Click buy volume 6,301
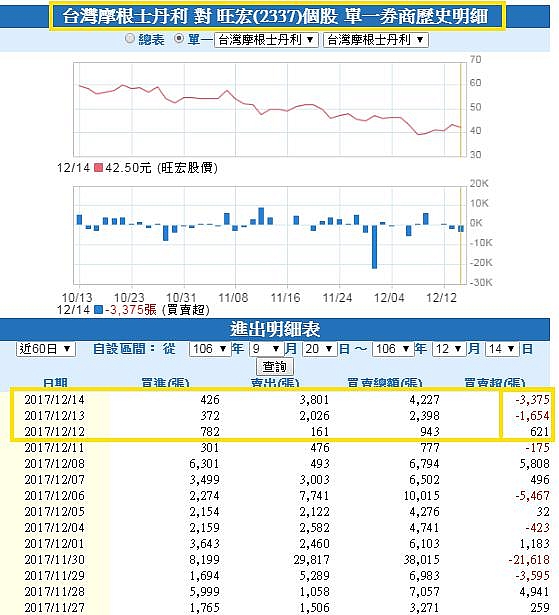The image size is (559, 615). [x=204, y=464]
